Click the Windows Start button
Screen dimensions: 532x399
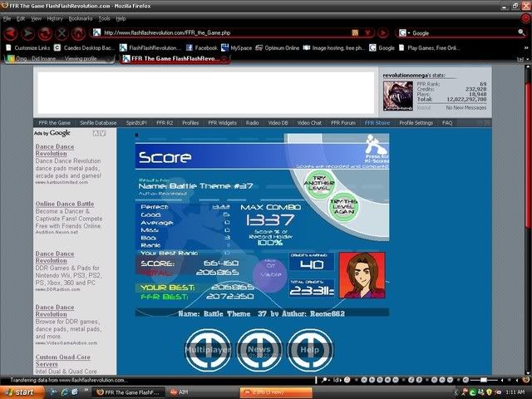pos(20,391)
